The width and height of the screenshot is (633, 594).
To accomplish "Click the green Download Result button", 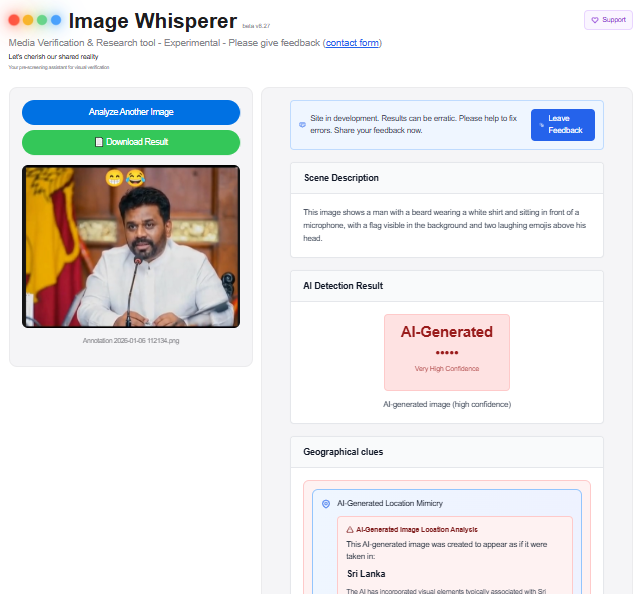I will tap(131, 142).
